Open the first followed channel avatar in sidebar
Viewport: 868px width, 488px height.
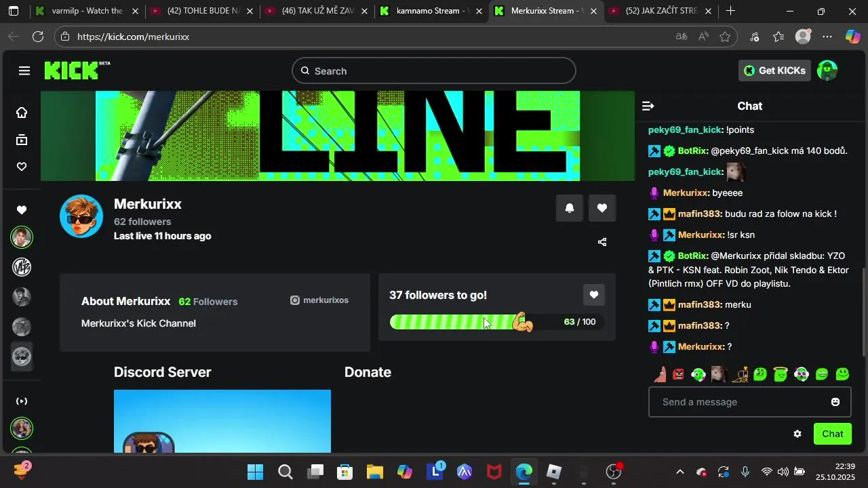pos(22,237)
